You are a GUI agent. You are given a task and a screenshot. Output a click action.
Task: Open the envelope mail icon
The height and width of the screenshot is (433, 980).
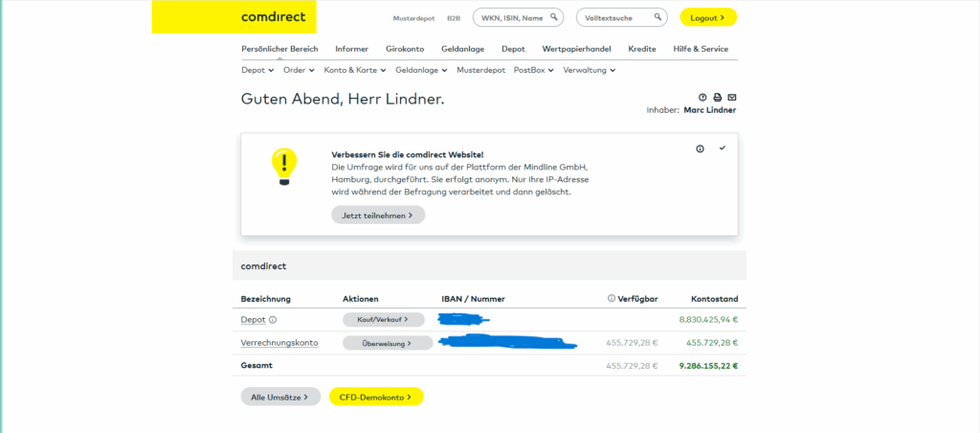[732, 97]
